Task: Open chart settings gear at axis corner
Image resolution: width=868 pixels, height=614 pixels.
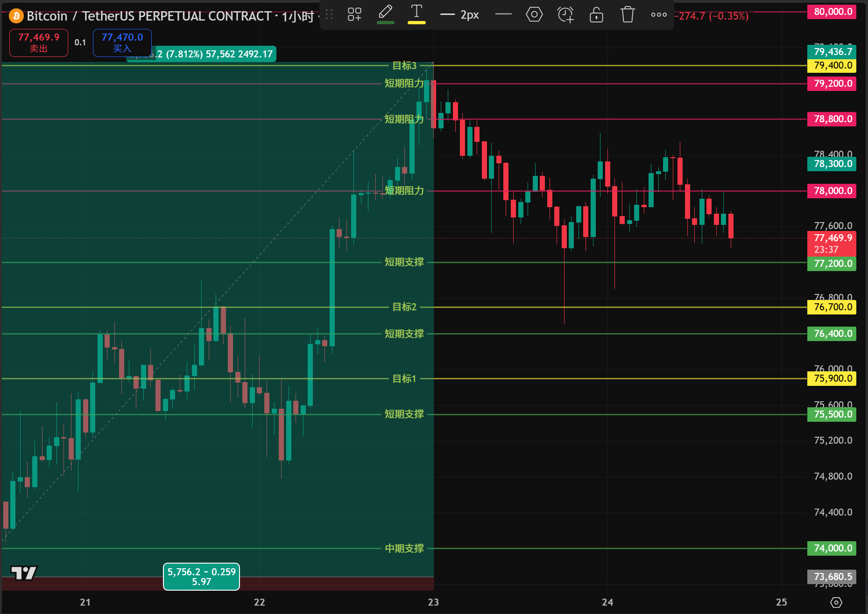Action: pyautogui.click(x=836, y=602)
